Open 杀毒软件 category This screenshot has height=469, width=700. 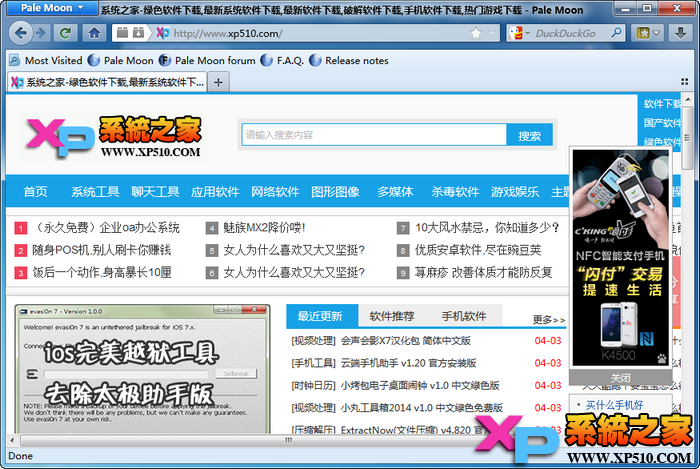tap(455, 192)
